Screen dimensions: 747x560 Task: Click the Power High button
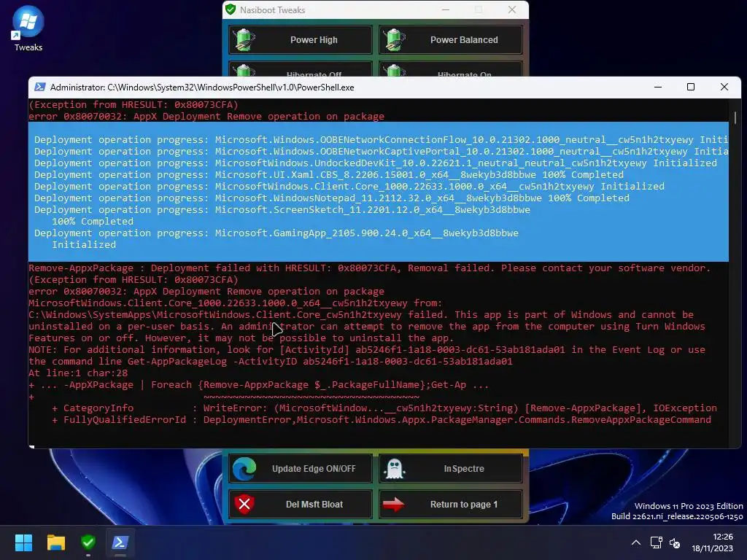(300, 40)
